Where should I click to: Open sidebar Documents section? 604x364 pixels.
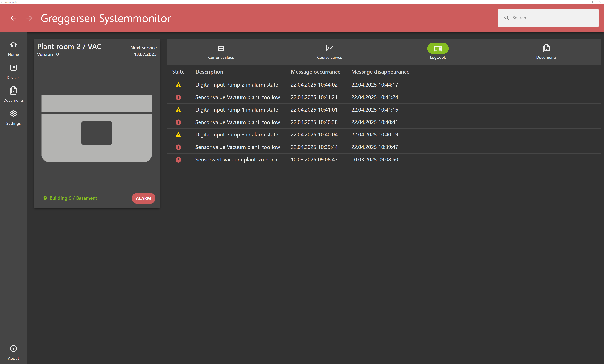pos(13,94)
